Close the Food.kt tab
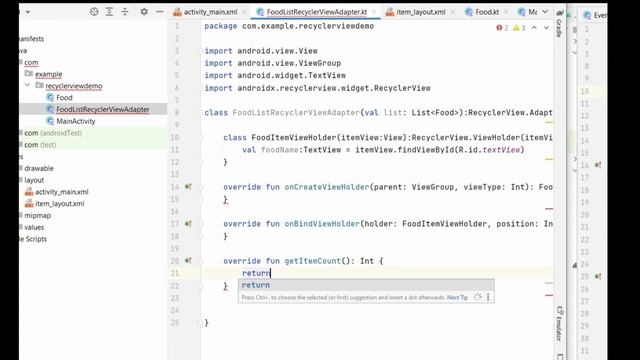 [x=506, y=12]
